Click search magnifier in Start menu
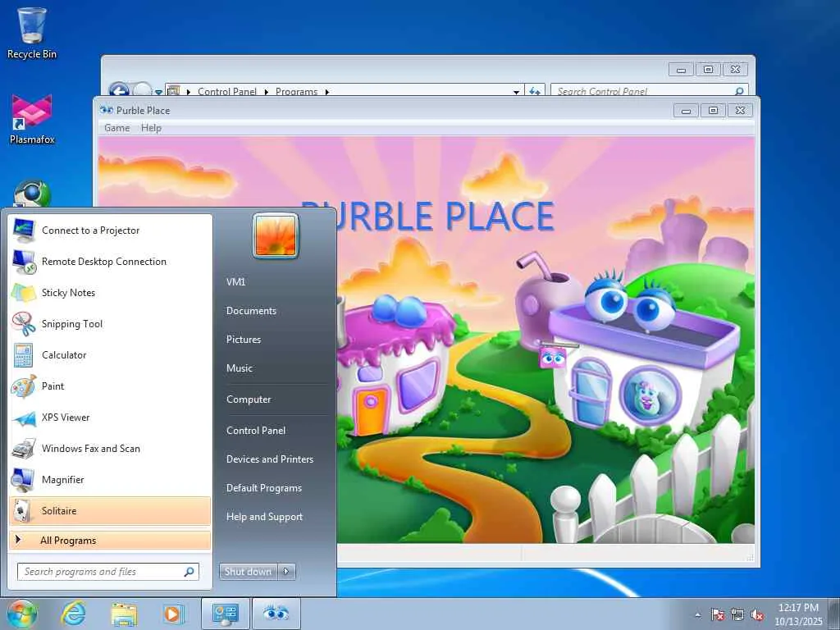The height and width of the screenshot is (630, 840). (x=189, y=572)
